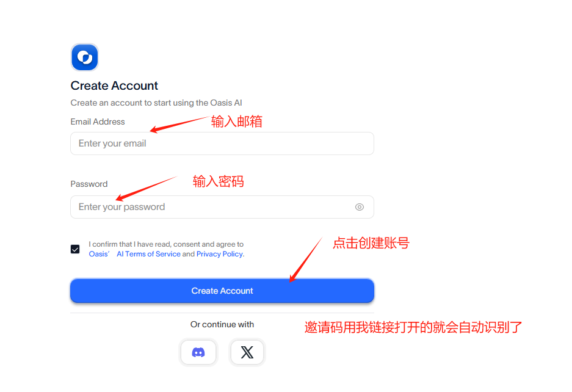Click the Or continue with text
Viewport: 572px width, 392px height.
coord(222,324)
